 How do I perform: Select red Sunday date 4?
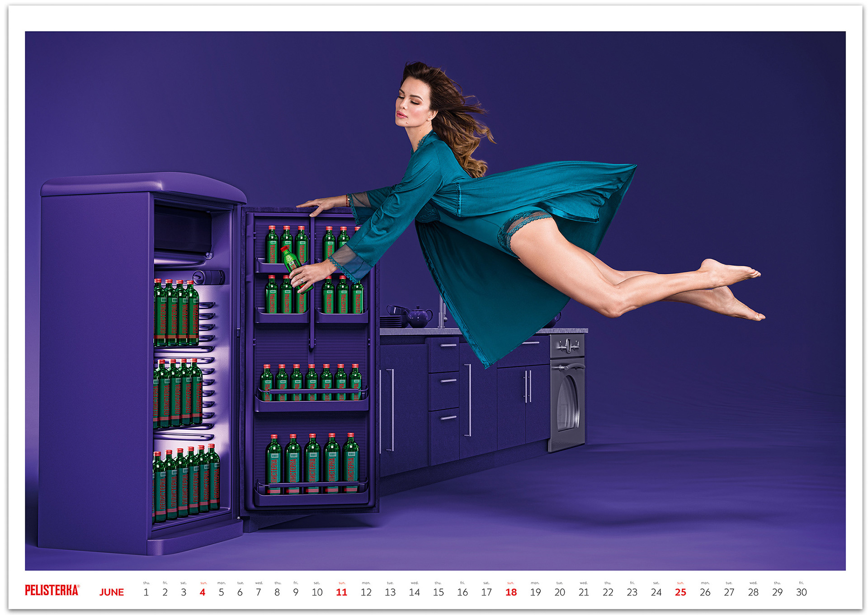203,592
